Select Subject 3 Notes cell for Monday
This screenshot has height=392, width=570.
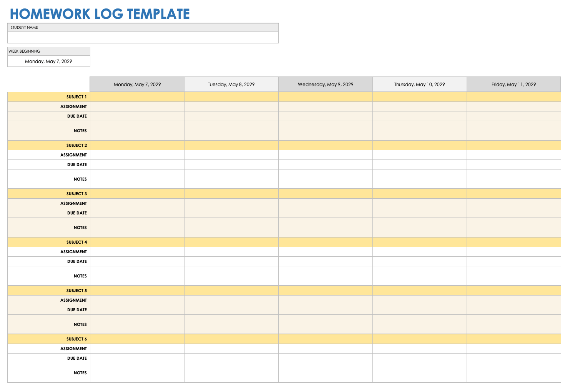(137, 228)
